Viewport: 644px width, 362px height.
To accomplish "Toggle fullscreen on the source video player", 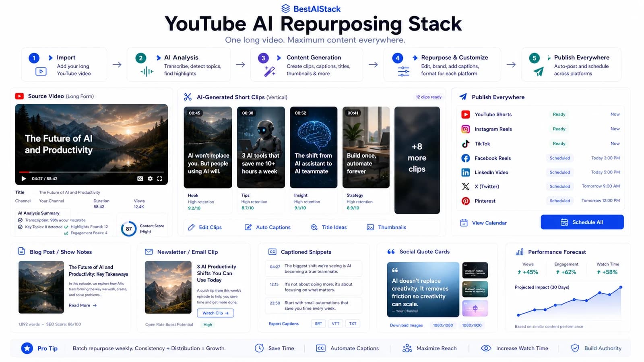I will (x=160, y=179).
